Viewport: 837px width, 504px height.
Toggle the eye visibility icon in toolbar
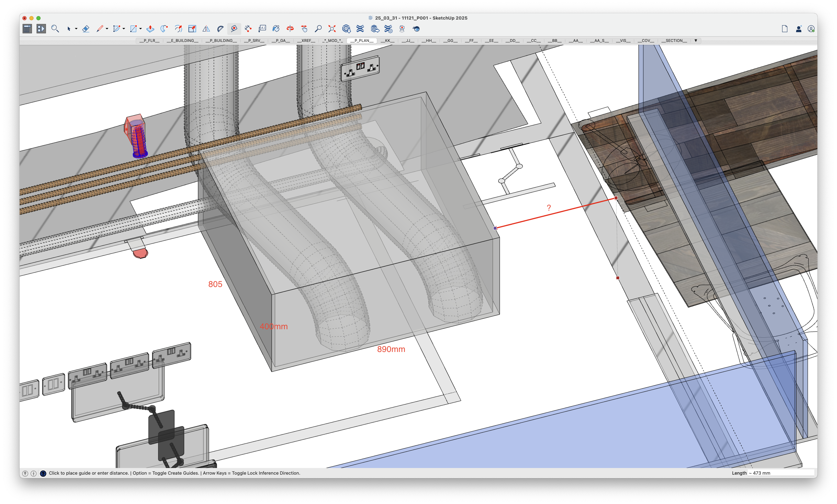[x=416, y=29]
